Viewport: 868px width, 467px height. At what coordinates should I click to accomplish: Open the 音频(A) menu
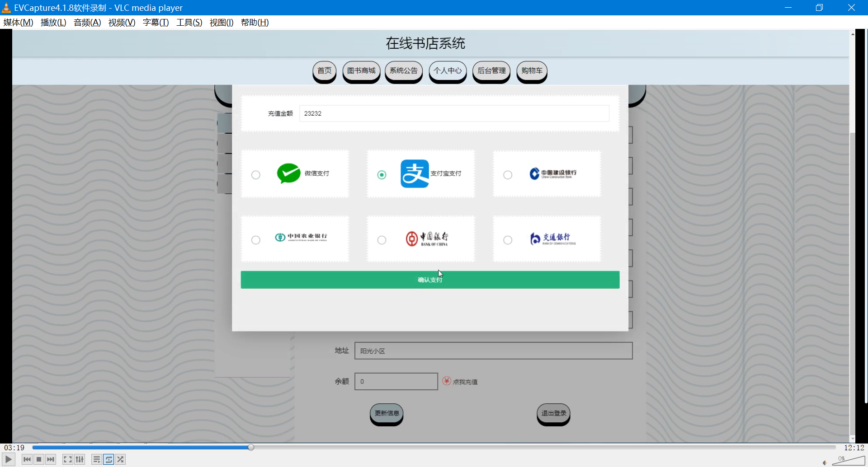coord(87,23)
